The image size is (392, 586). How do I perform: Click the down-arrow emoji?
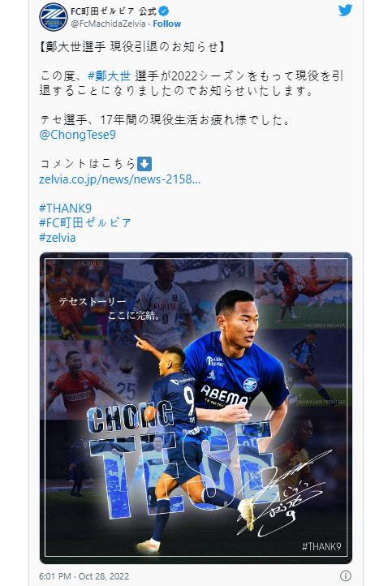tap(144, 164)
